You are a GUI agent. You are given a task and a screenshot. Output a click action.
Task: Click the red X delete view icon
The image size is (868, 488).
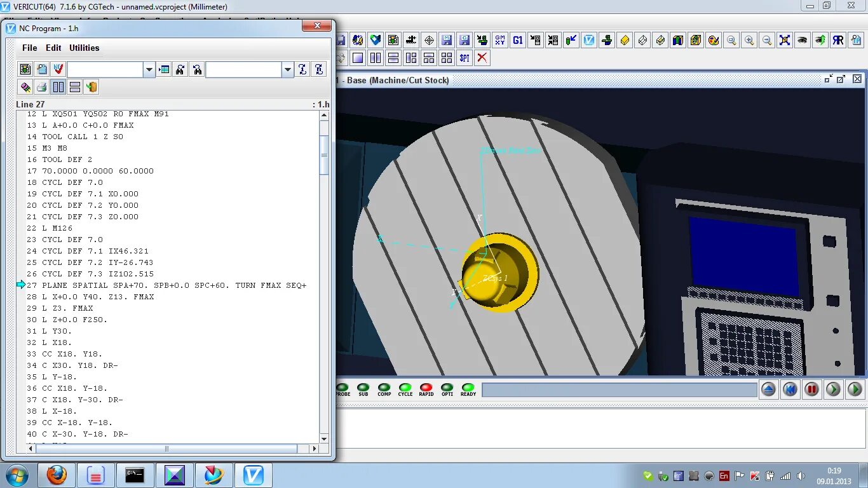pos(482,58)
